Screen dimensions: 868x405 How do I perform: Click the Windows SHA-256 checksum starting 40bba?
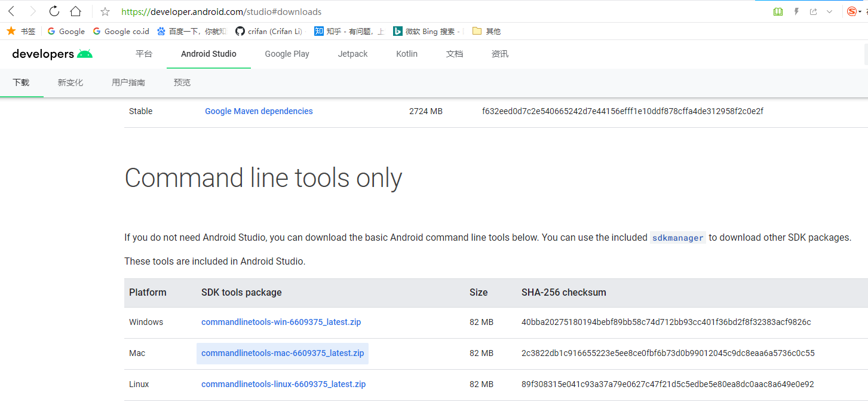tap(666, 322)
